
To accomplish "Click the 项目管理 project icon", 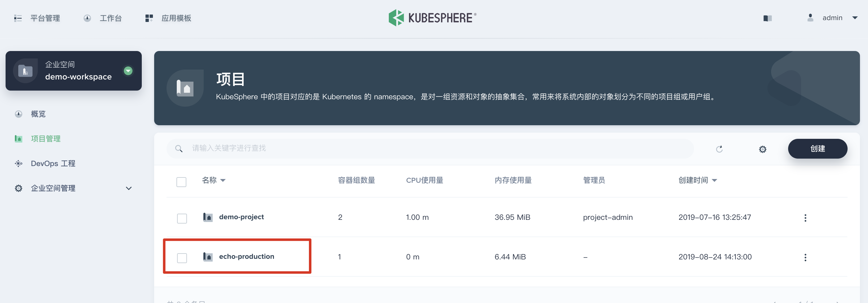I will 19,139.
